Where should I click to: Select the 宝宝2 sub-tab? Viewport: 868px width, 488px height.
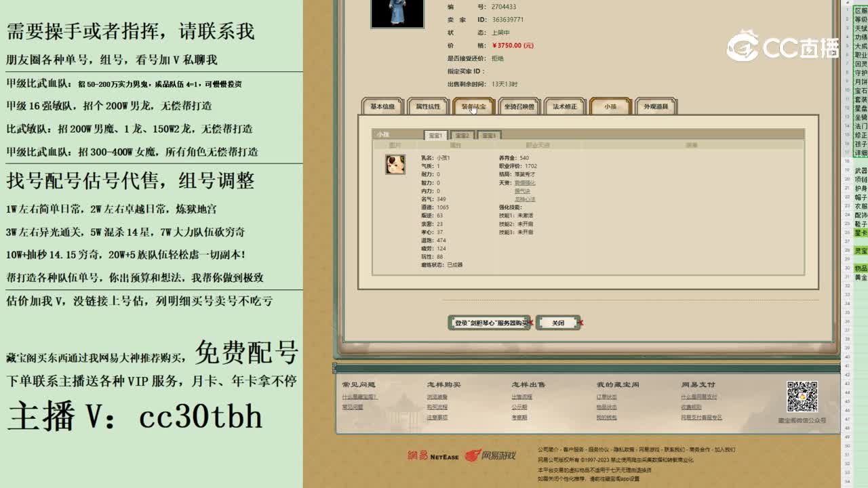point(462,136)
